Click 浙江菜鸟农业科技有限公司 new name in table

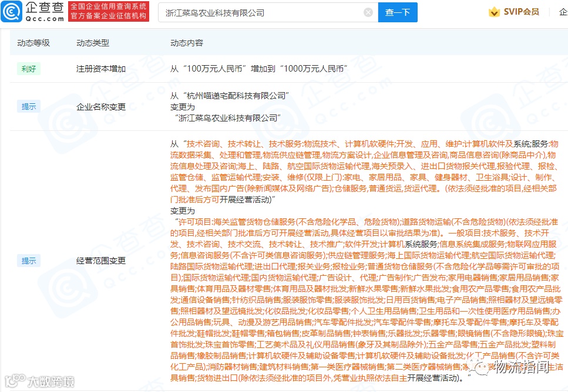tap(228, 118)
